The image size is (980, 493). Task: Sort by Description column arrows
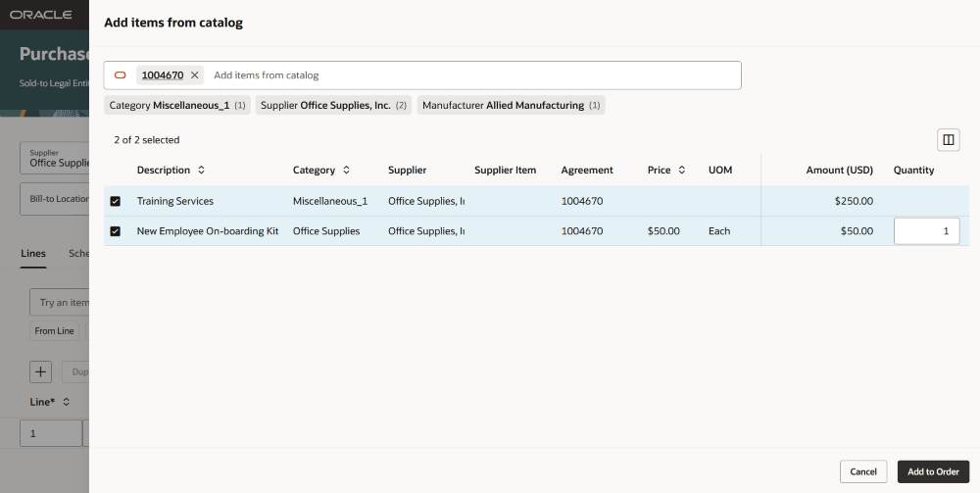point(201,170)
